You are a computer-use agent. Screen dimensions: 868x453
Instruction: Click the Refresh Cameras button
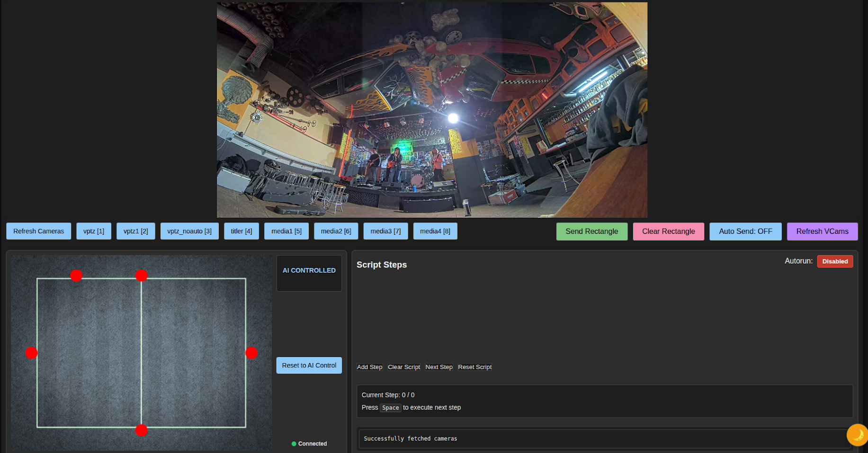pyautogui.click(x=38, y=231)
